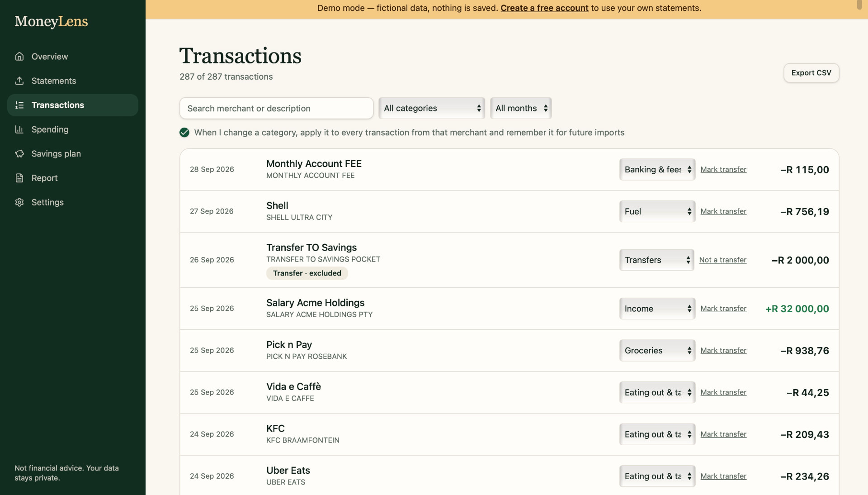Screen dimensions: 868x495
Task: Change category of Monthly Account FEE row
Action: coord(657,170)
